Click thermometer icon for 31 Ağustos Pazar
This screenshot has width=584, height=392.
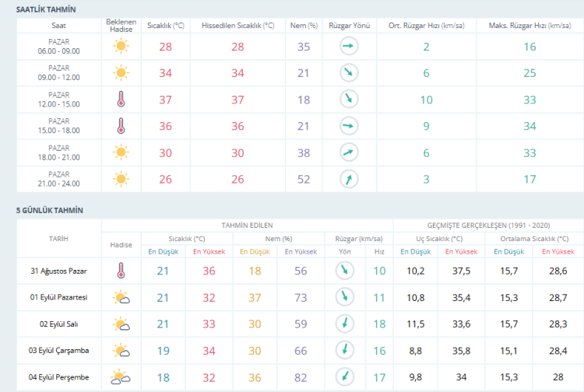click(x=121, y=271)
